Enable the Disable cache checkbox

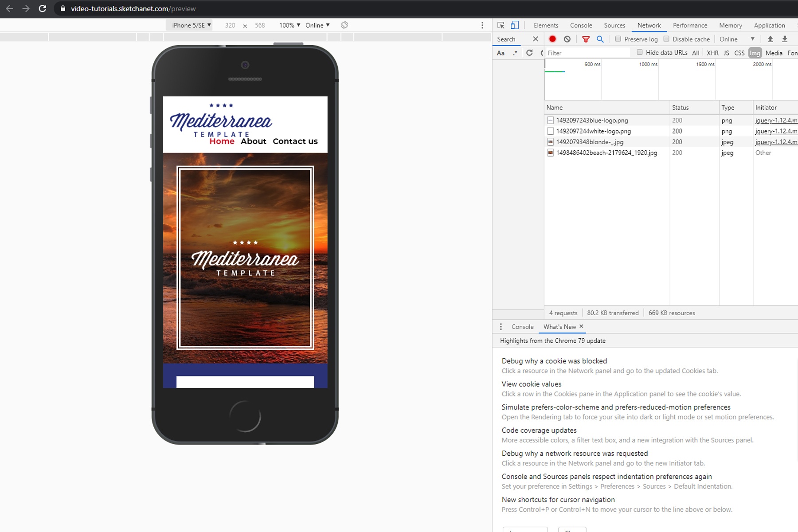tap(666, 39)
